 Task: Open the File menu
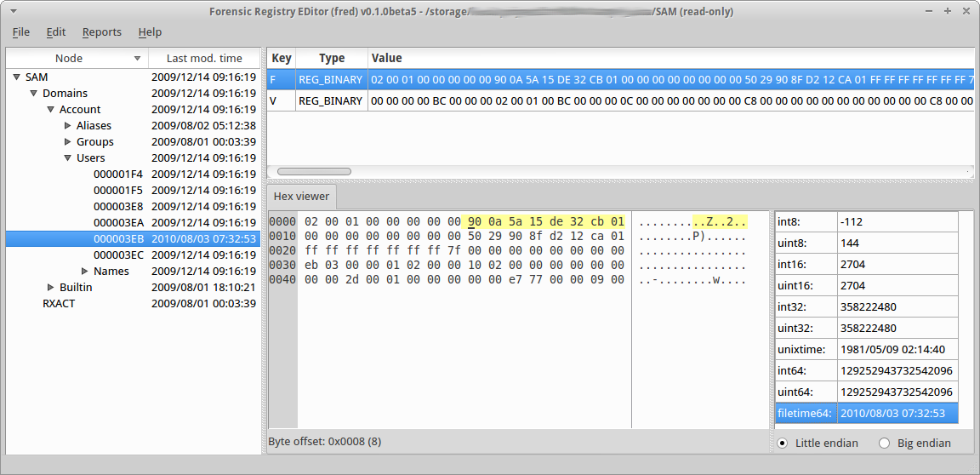point(20,32)
